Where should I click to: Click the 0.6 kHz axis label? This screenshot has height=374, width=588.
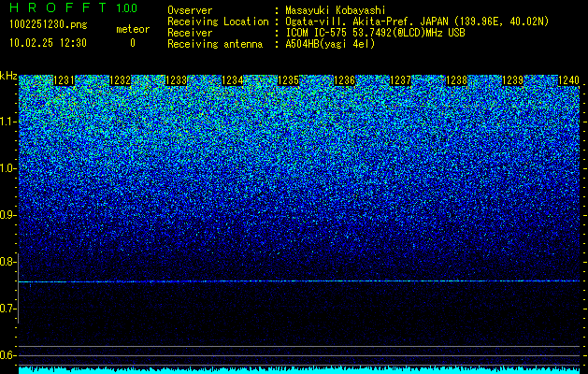coord(8,355)
